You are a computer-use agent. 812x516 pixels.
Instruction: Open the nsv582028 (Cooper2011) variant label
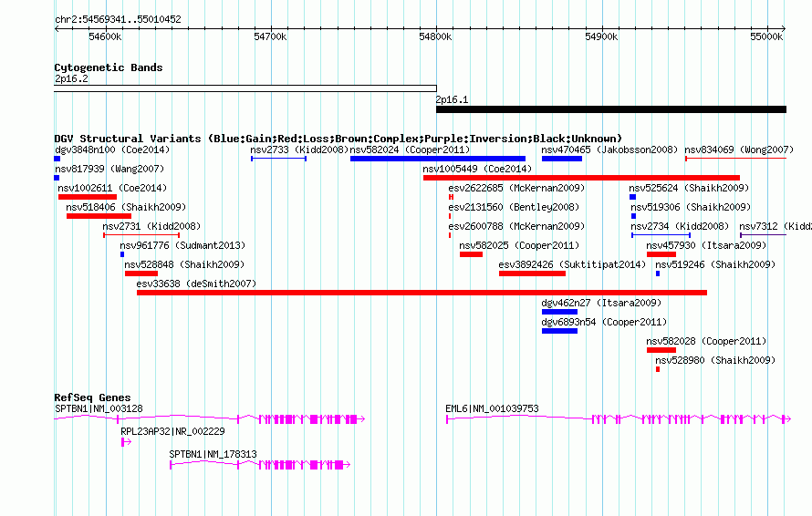coord(706,341)
